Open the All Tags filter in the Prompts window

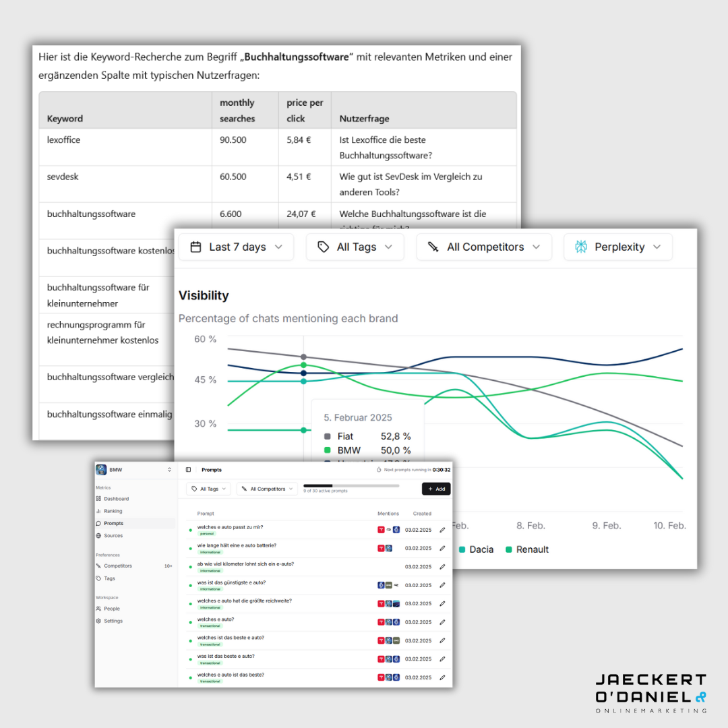(x=209, y=489)
